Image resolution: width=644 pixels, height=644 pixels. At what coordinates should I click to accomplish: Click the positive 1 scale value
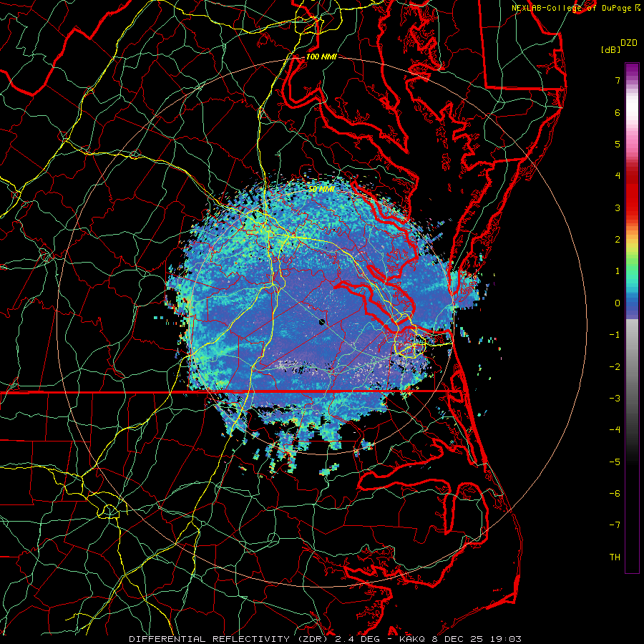(618, 271)
